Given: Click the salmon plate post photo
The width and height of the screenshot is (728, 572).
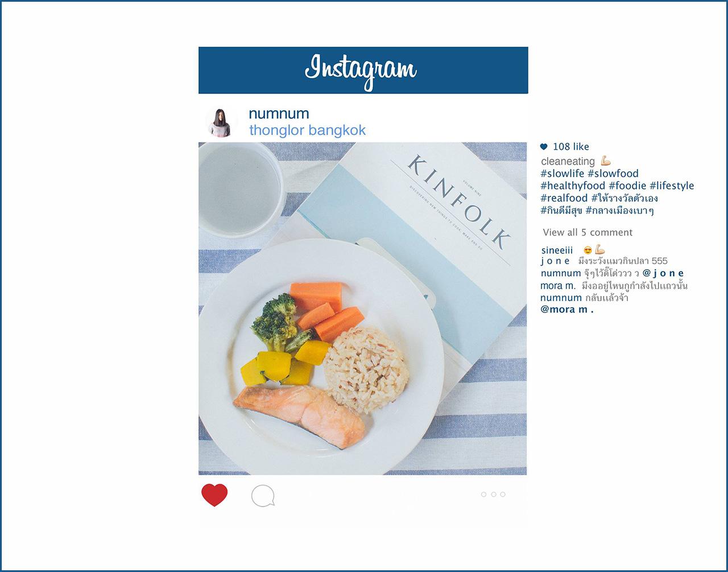Looking at the screenshot, I should pos(362,308).
